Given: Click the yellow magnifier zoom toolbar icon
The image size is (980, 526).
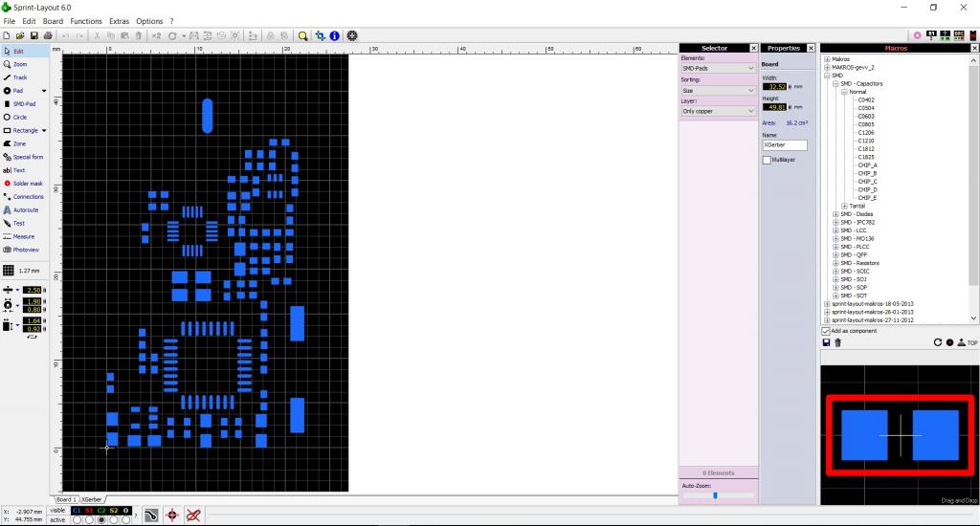Looking at the screenshot, I should point(303,36).
